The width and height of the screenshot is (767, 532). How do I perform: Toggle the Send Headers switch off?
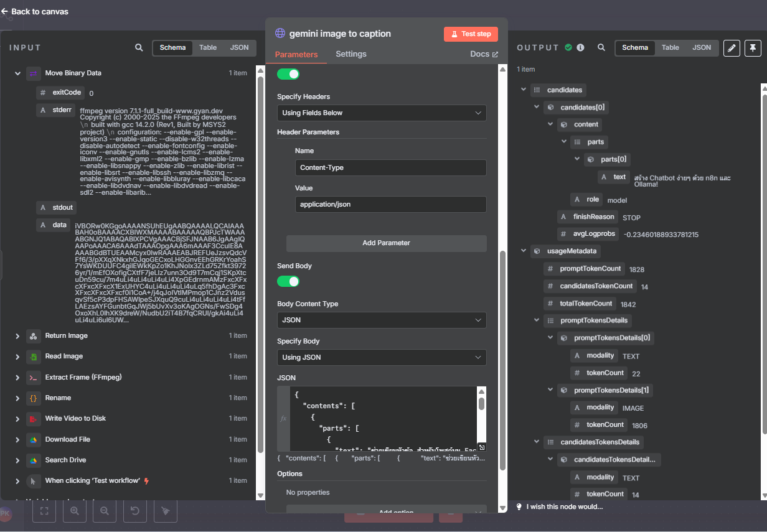click(x=288, y=74)
